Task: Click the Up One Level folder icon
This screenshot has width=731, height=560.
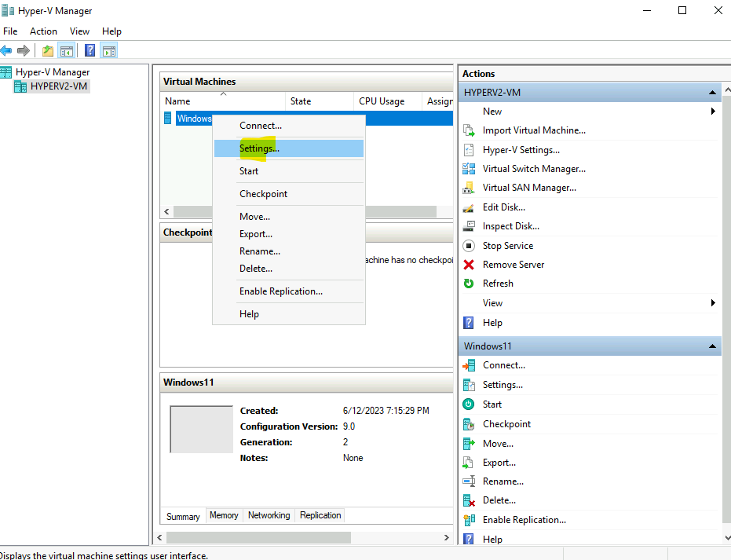Action: click(48, 50)
